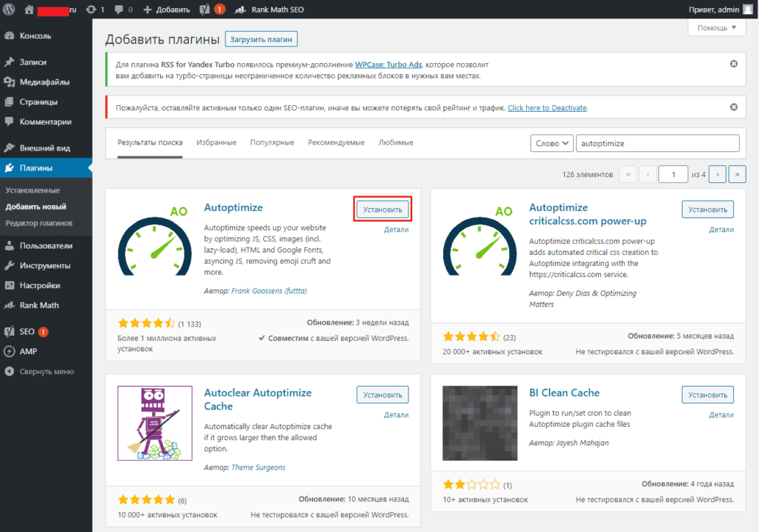Open comments bubble in admin bar
Screen dimensions: 759x532
pyautogui.click(x=124, y=9)
